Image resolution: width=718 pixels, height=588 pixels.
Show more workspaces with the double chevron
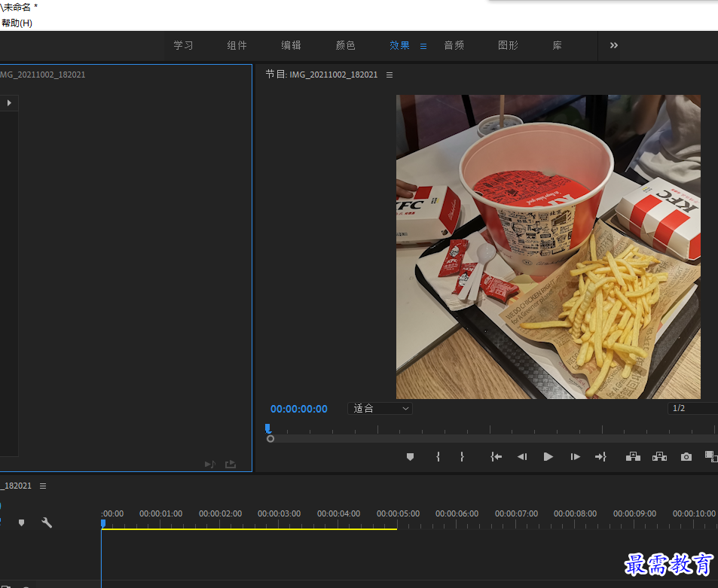point(613,45)
